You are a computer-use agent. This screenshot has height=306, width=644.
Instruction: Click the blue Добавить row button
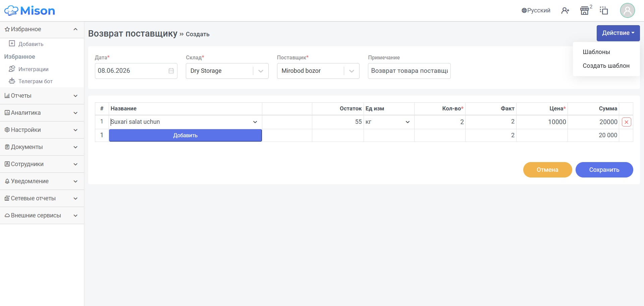point(185,136)
